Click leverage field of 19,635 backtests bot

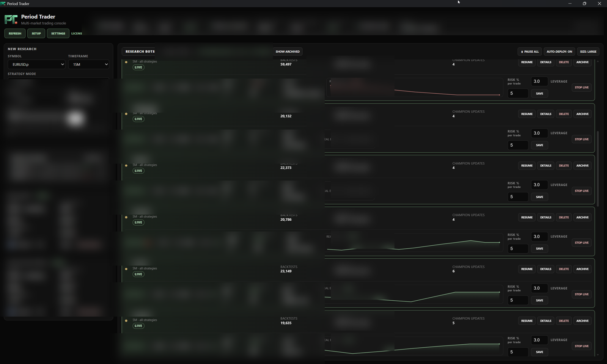tap(518, 352)
